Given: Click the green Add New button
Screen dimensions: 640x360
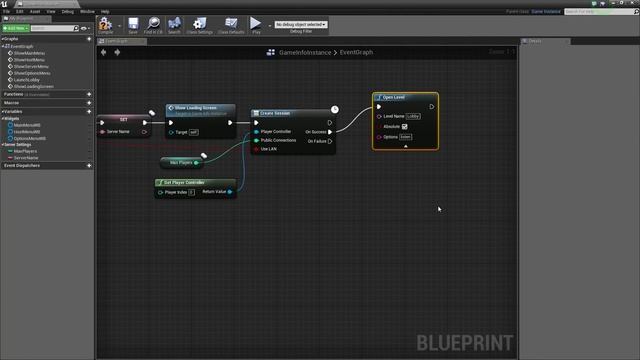Looking at the screenshot, I should coord(16,28).
